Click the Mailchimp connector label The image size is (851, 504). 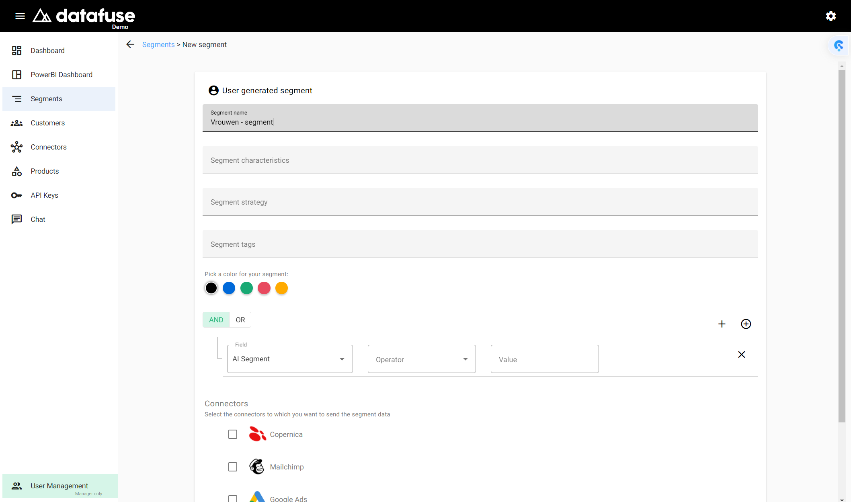point(287,467)
